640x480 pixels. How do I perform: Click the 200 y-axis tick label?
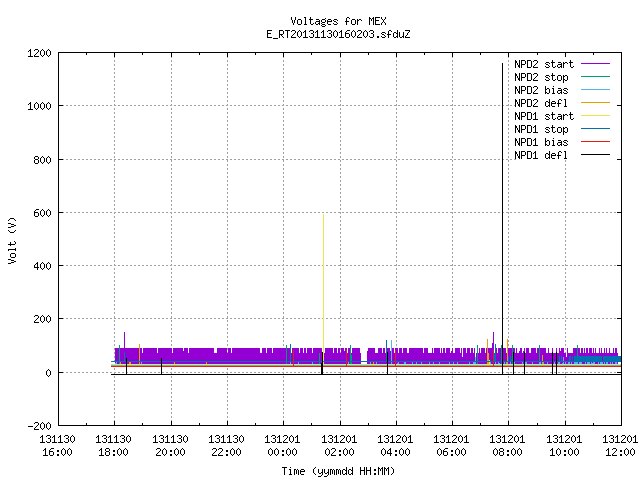(x=42, y=319)
